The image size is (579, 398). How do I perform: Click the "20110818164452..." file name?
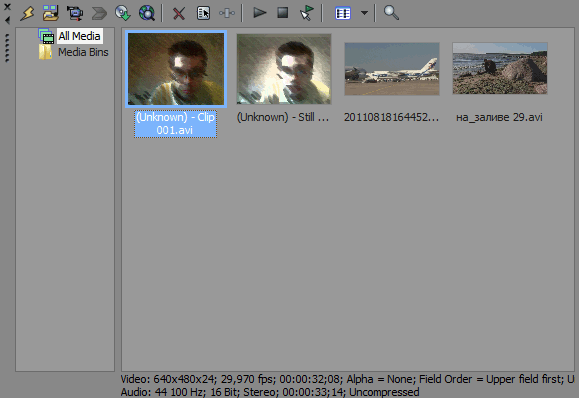click(391, 117)
